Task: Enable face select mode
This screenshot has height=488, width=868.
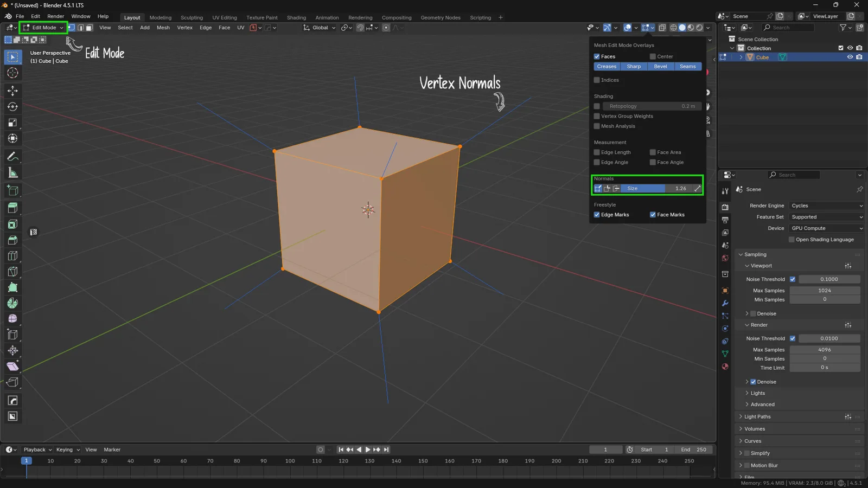Action: (90, 28)
